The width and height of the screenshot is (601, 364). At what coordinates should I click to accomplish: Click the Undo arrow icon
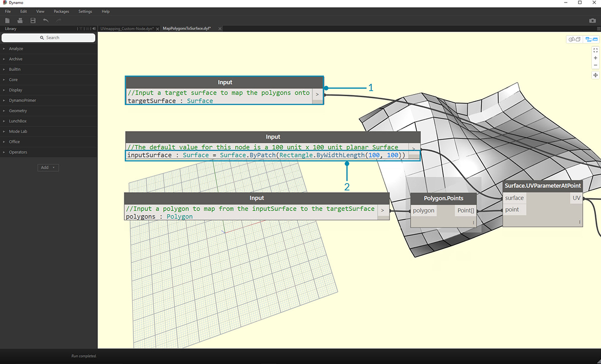[46, 20]
